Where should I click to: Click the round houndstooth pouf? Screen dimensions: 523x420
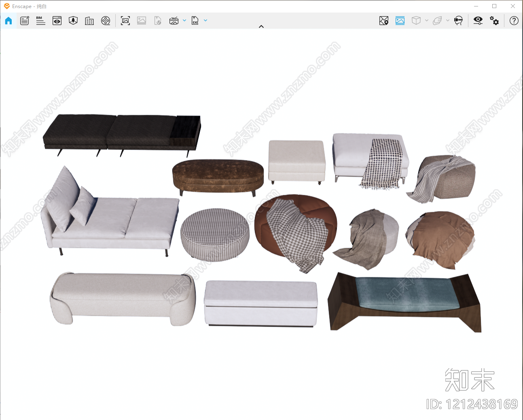215,234
